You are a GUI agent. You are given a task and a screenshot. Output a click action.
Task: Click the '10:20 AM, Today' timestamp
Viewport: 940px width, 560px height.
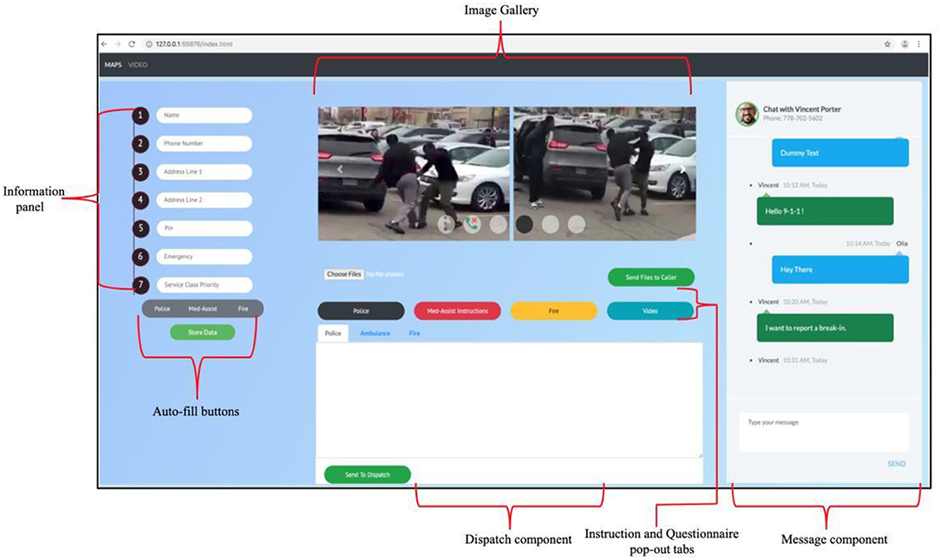click(805, 302)
